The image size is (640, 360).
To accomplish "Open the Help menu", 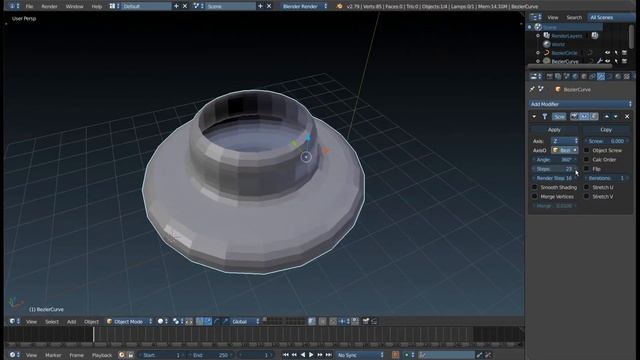I will [x=97, y=7].
